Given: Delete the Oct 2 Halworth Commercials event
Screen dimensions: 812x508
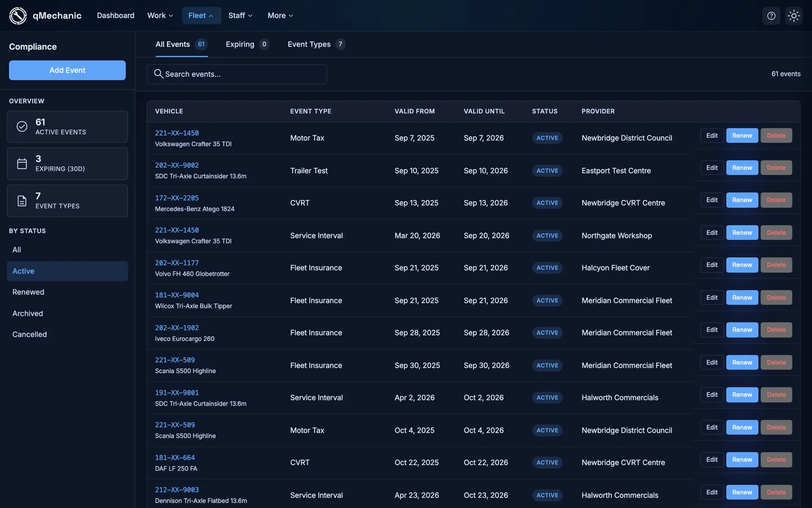Looking at the screenshot, I should (776, 395).
